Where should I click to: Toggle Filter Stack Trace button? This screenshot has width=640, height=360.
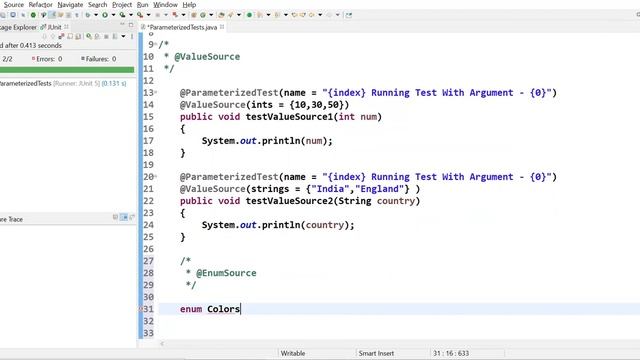point(124,217)
